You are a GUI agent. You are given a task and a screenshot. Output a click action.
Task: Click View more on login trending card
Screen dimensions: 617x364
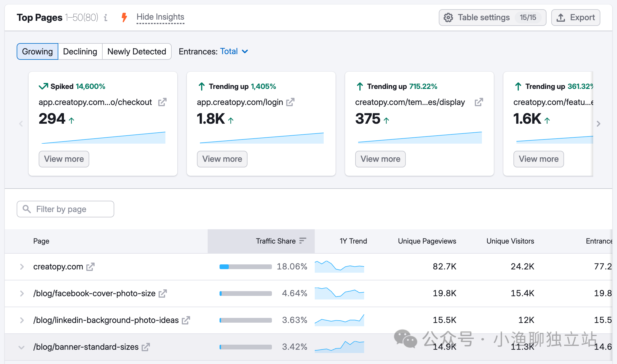tap(222, 159)
